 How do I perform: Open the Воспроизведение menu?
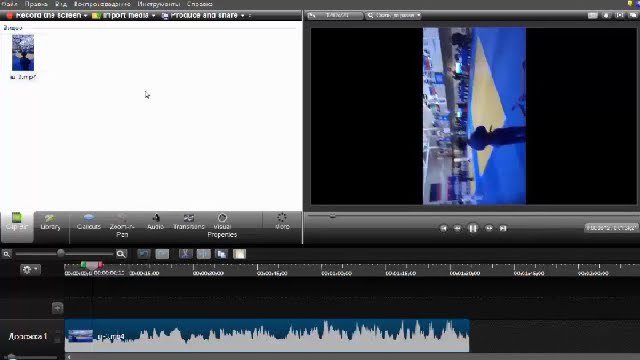click(x=102, y=4)
